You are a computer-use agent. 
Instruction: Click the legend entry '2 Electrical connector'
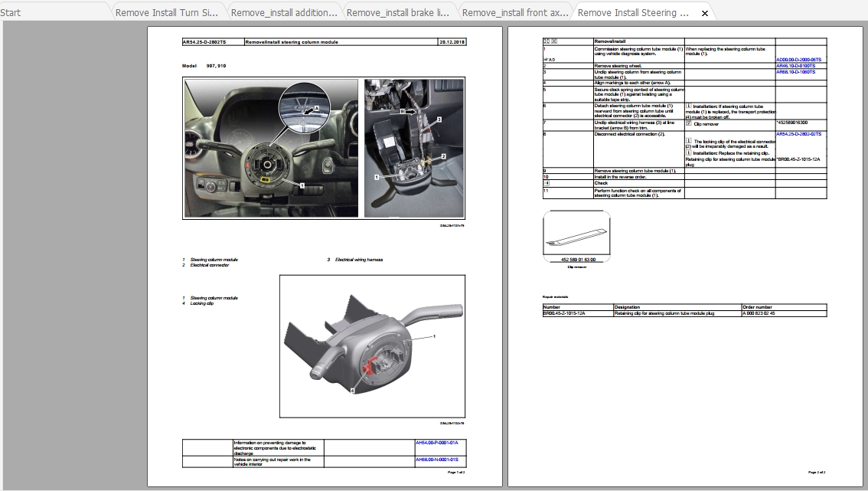[x=205, y=265]
